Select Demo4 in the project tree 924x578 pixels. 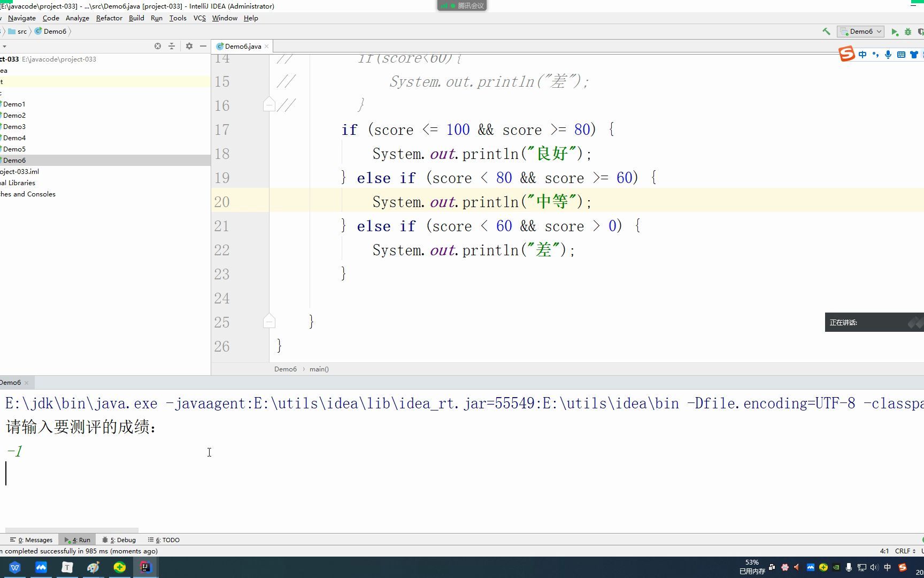(14, 138)
